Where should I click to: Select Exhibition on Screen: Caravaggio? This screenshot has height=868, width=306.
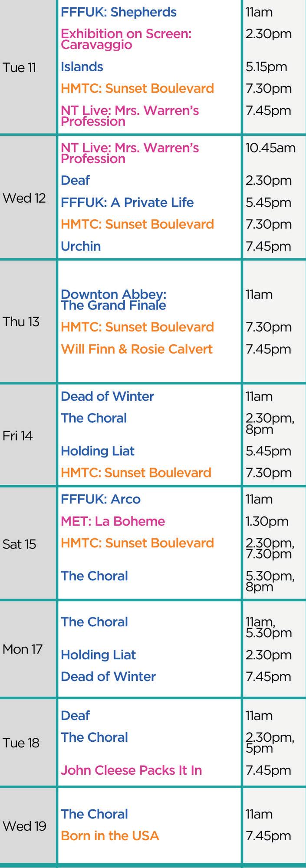(x=126, y=39)
